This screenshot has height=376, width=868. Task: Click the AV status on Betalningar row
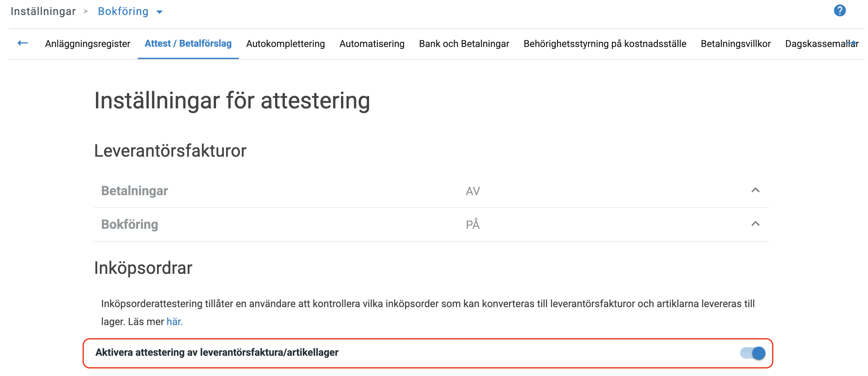click(473, 191)
